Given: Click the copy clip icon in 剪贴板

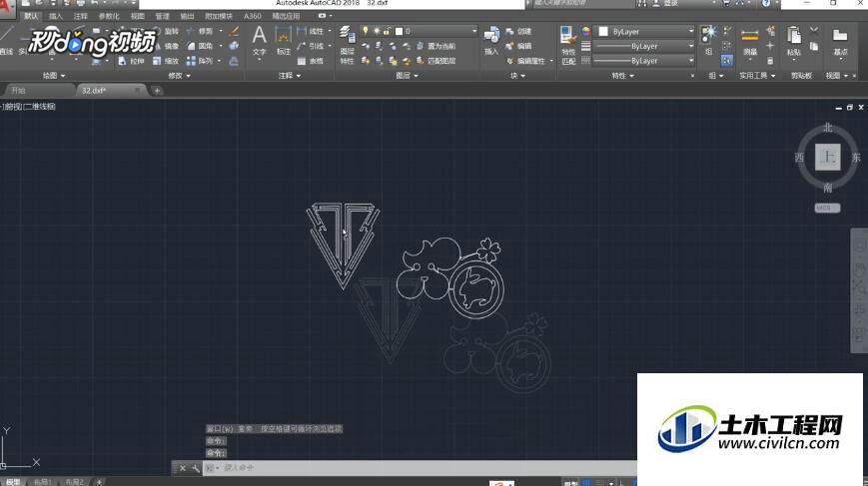Looking at the screenshot, I should (x=814, y=46).
